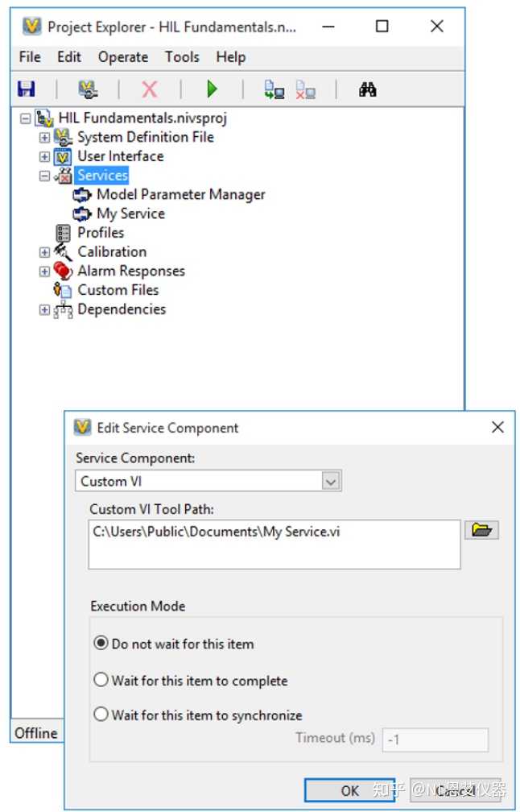The width and height of the screenshot is (520, 812).
Task: Select "Wait for this item to complete"
Action: [x=101, y=680]
